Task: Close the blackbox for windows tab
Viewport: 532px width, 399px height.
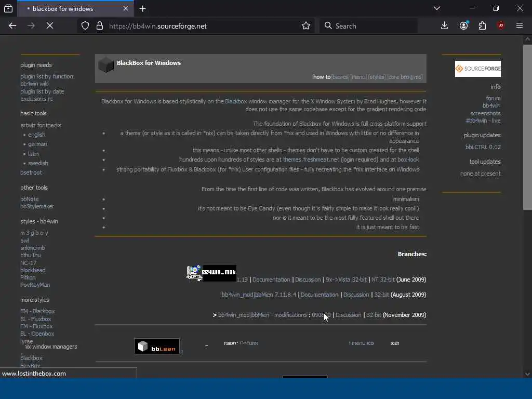Action: point(126,8)
